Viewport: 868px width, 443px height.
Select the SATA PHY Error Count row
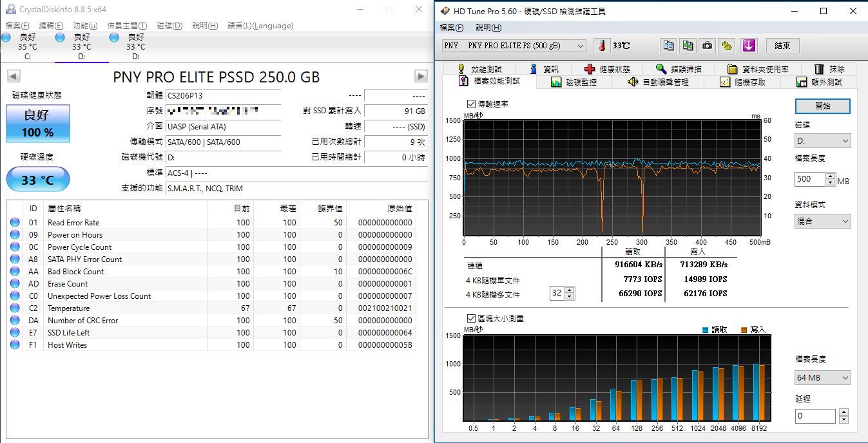point(211,259)
